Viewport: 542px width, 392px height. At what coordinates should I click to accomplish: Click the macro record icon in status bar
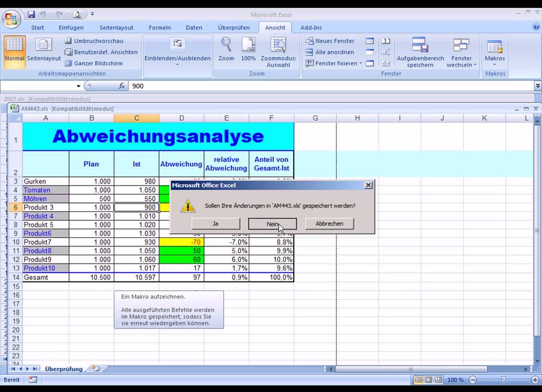click(33, 379)
